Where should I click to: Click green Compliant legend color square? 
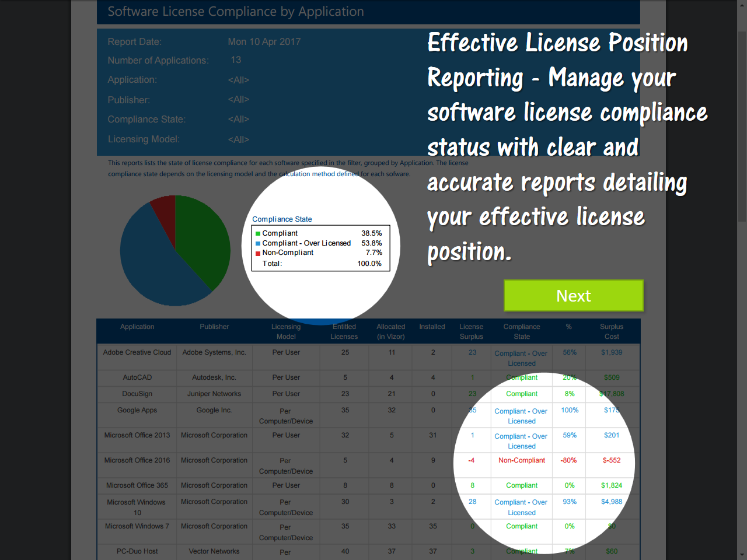(x=258, y=233)
